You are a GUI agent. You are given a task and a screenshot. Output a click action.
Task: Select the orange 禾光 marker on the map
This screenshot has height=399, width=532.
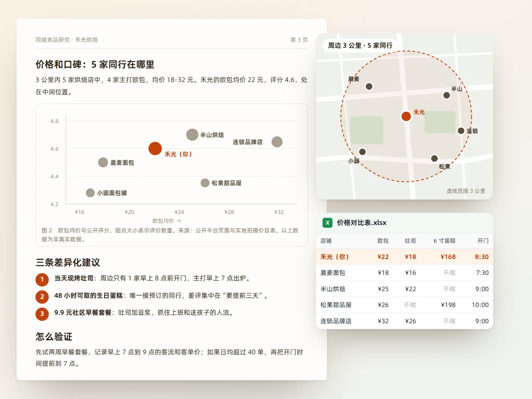click(x=406, y=116)
